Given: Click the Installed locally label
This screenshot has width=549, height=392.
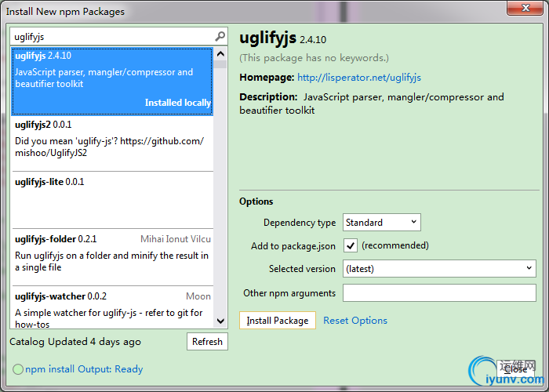Looking at the screenshot, I should coord(178,103).
